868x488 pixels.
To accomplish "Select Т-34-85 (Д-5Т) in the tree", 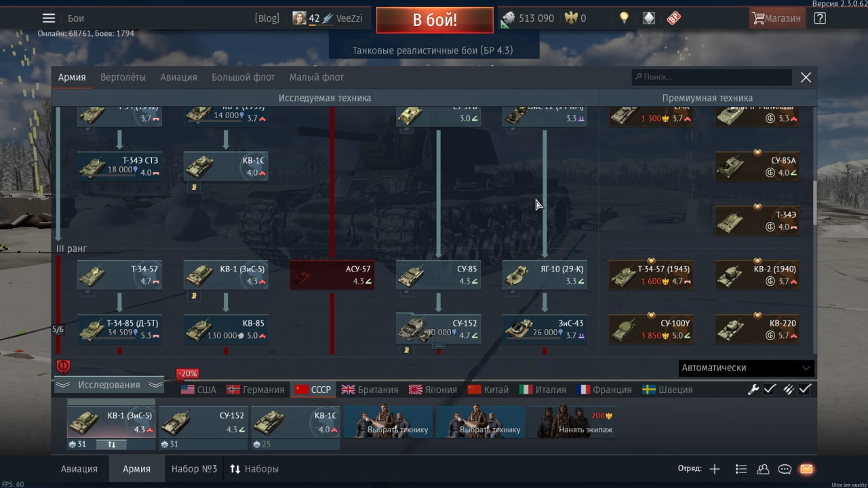I will coord(119,329).
